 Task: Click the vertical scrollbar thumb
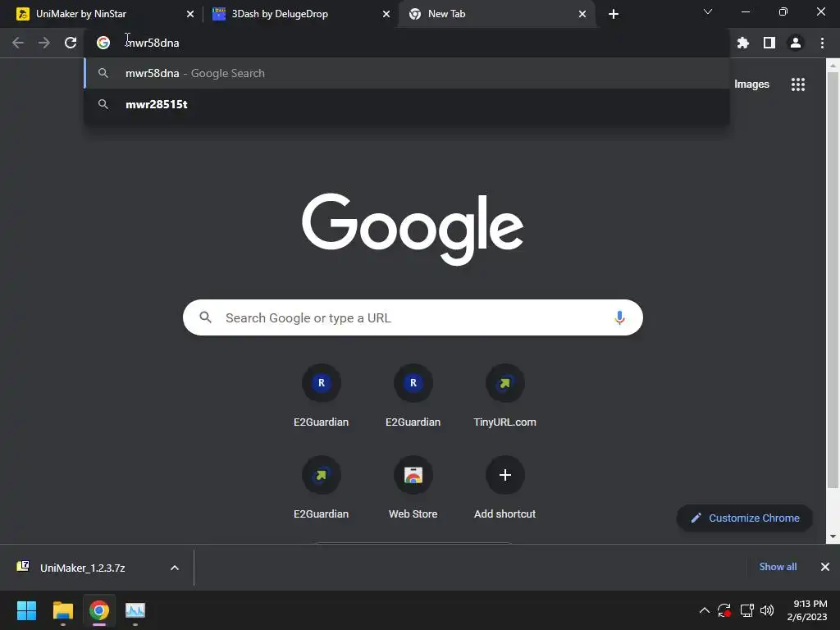(833, 281)
